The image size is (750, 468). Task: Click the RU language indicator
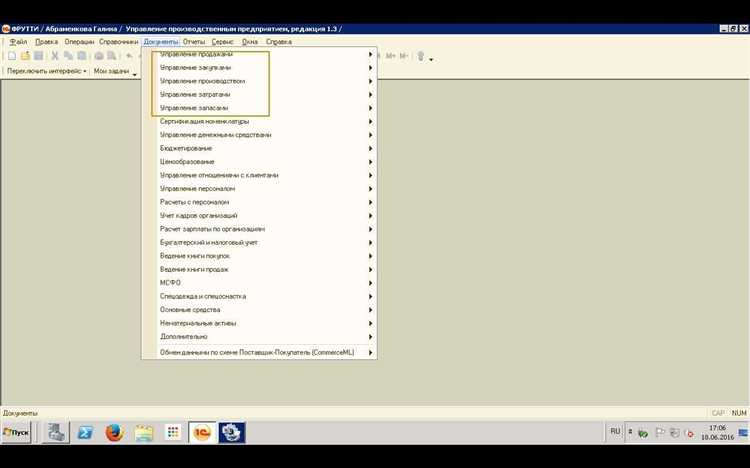point(615,432)
